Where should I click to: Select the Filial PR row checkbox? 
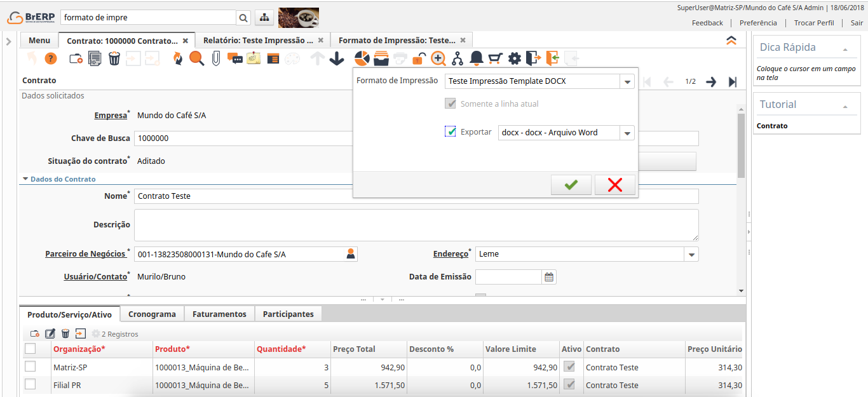point(30,384)
